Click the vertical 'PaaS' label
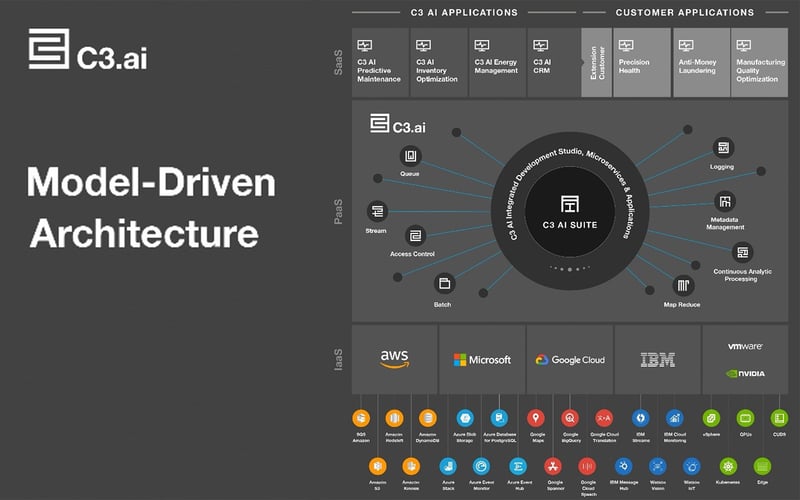The width and height of the screenshot is (800, 500). (x=338, y=211)
